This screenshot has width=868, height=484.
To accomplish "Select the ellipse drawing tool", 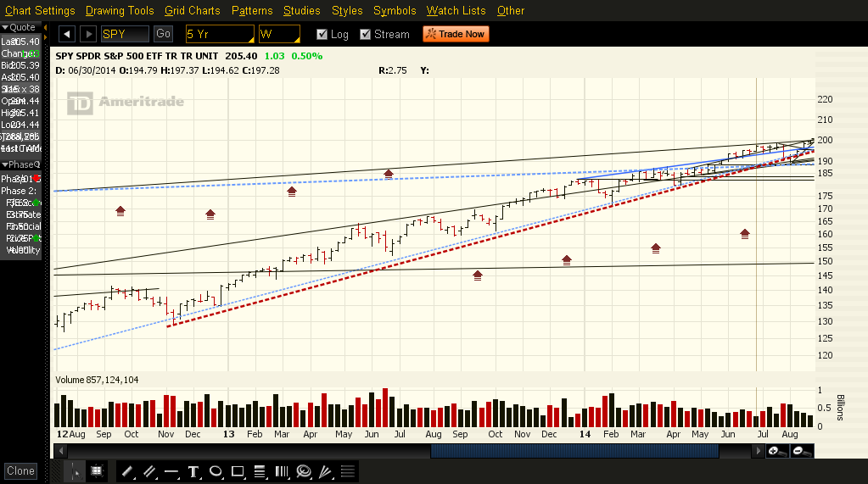I will click(x=216, y=472).
